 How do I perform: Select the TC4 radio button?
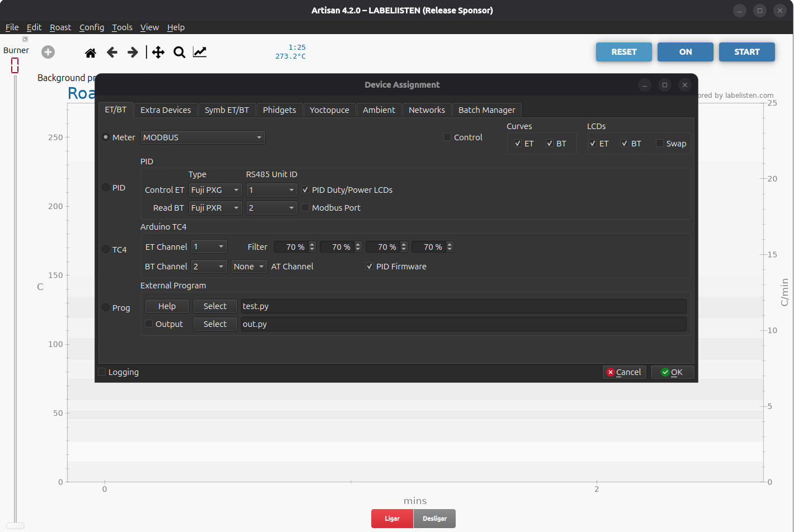(x=106, y=249)
